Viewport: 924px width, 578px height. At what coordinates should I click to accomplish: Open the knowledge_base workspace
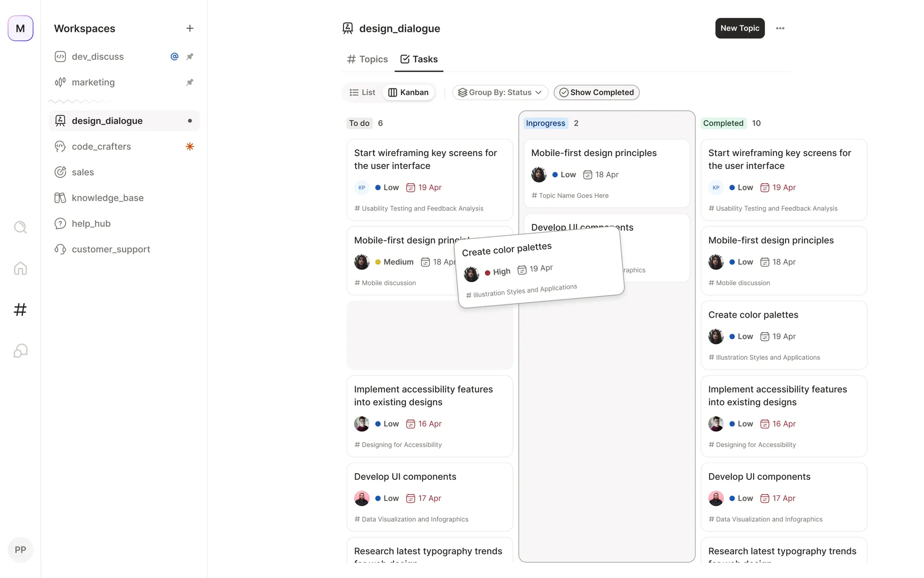tap(124, 198)
